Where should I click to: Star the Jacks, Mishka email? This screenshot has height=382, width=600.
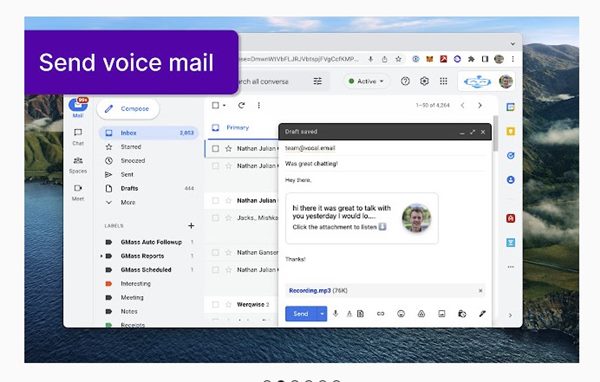[x=228, y=218]
